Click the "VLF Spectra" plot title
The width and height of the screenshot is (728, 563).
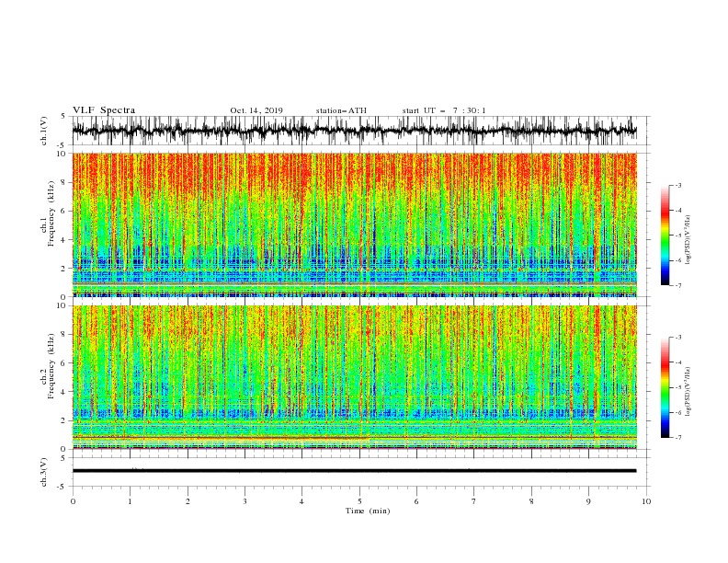click(104, 110)
